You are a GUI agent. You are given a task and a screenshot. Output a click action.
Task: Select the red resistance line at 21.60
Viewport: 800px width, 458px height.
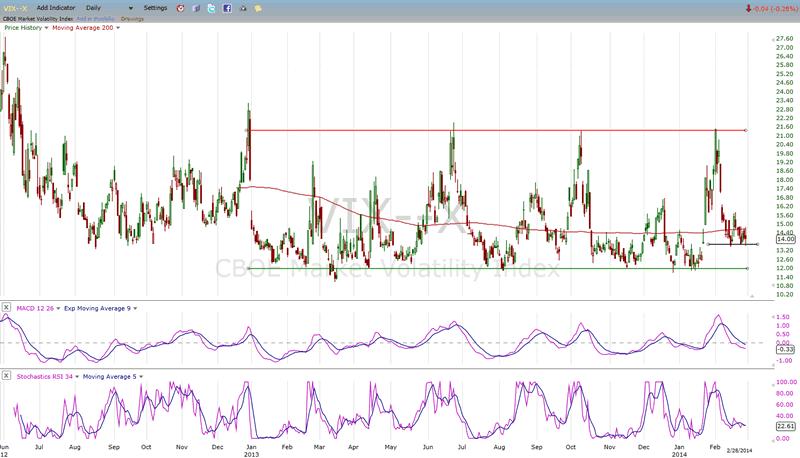480,130
